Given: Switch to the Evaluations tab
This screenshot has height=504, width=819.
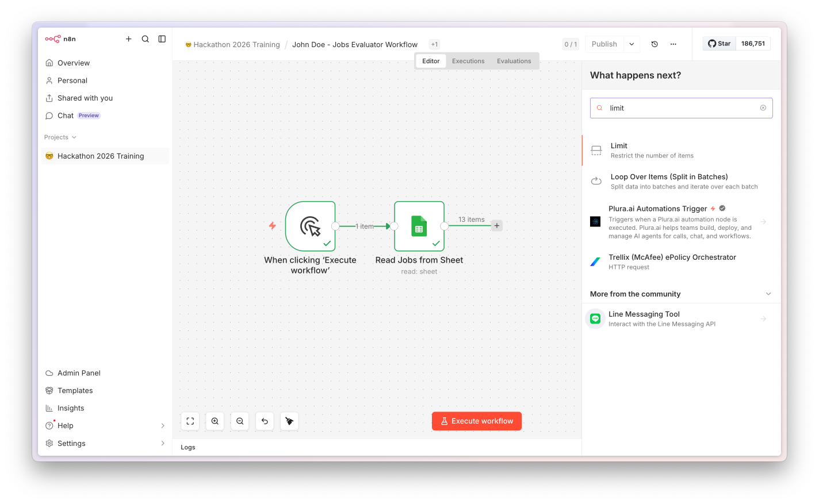Looking at the screenshot, I should (514, 61).
